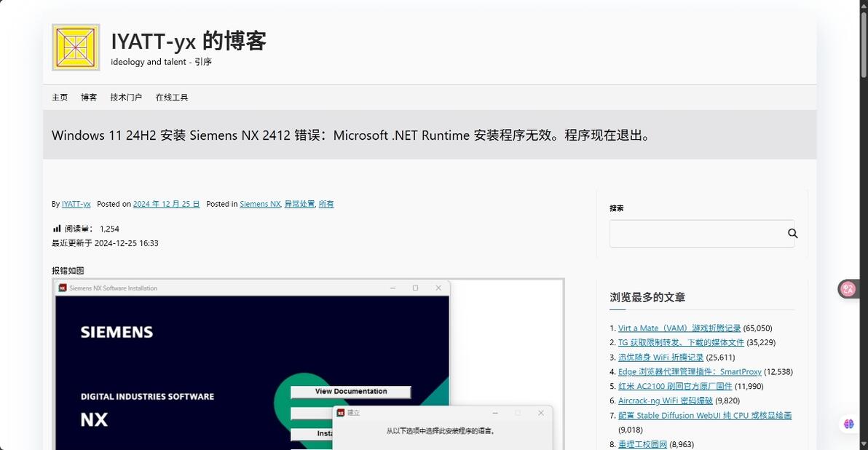
Task: Open the TG 获取限制转发 article link
Action: [681, 343]
